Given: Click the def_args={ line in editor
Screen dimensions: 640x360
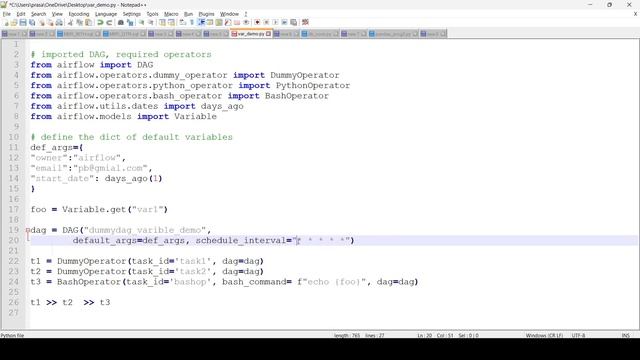Looking at the screenshot, I should pyautogui.click(x=57, y=147).
